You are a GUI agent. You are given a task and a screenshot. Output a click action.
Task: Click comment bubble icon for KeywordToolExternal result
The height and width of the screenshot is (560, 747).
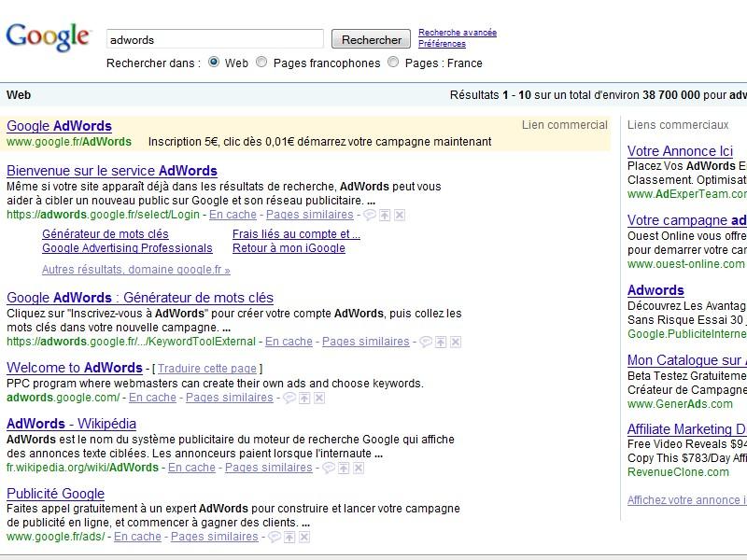tap(426, 342)
